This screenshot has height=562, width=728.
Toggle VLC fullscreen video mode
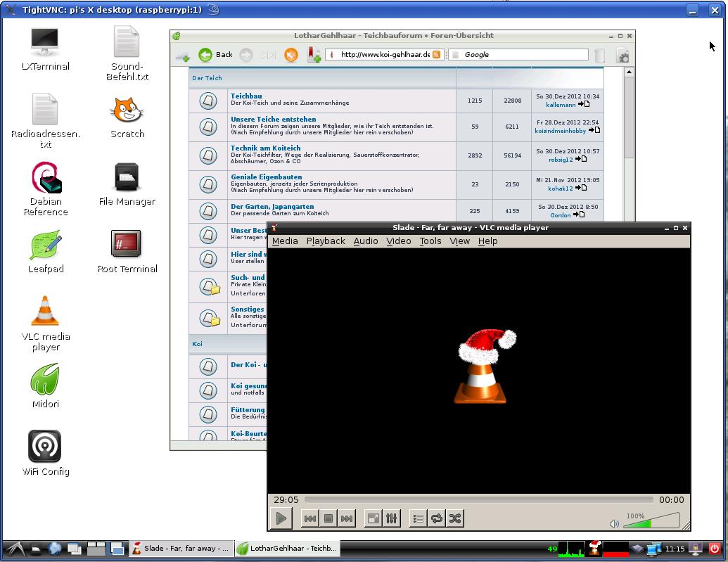point(373,518)
